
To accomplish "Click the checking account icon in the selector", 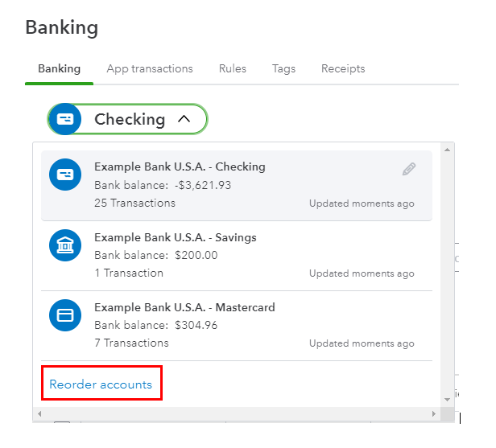I will pos(65,119).
